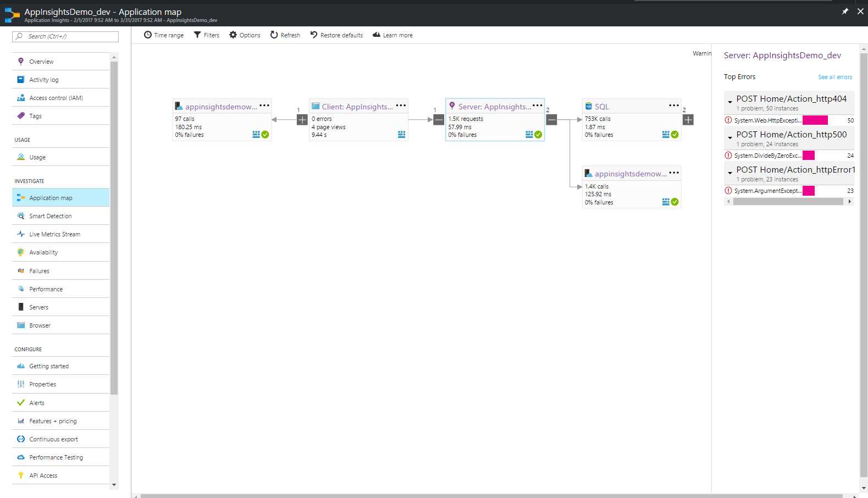Click green health check on SQL node
Image resolution: width=868 pixels, height=498 pixels.
click(x=675, y=135)
